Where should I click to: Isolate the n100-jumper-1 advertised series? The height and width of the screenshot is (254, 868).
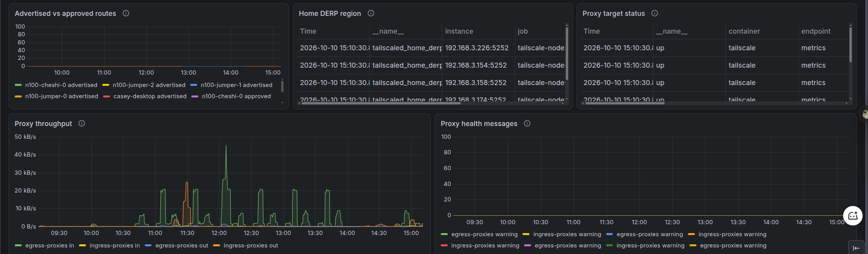[237, 85]
